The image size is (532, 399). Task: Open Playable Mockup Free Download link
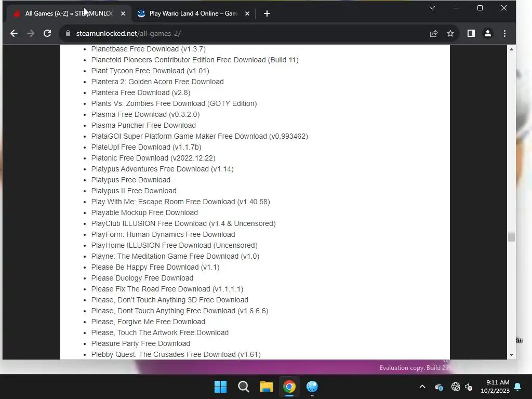(x=144, y=212)
